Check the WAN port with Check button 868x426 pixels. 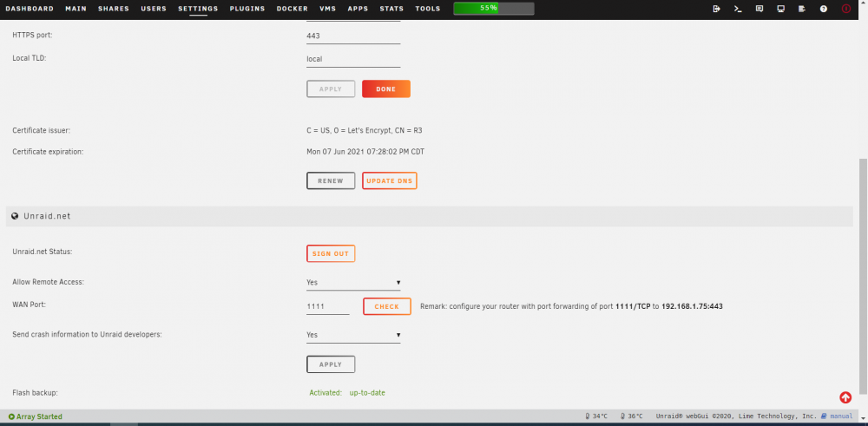coord(387,306)
